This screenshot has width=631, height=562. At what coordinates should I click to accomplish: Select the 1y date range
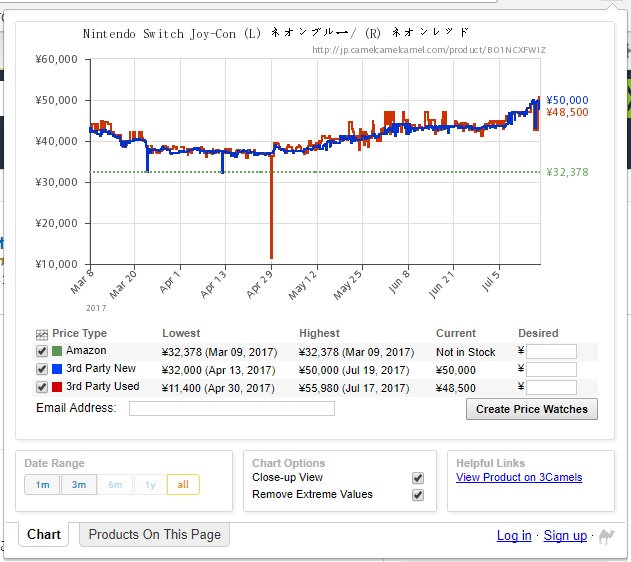pos(151,485)
